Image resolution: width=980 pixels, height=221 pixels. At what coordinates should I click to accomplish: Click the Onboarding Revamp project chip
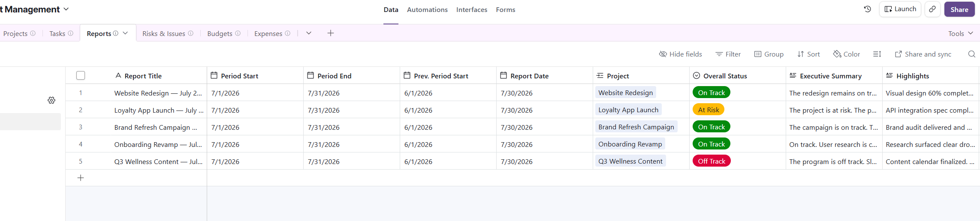630,144
